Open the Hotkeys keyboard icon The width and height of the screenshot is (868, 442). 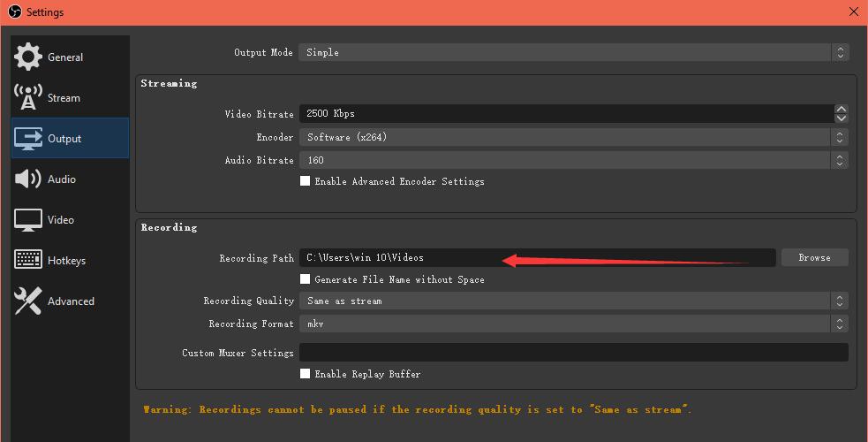point(27,260)
